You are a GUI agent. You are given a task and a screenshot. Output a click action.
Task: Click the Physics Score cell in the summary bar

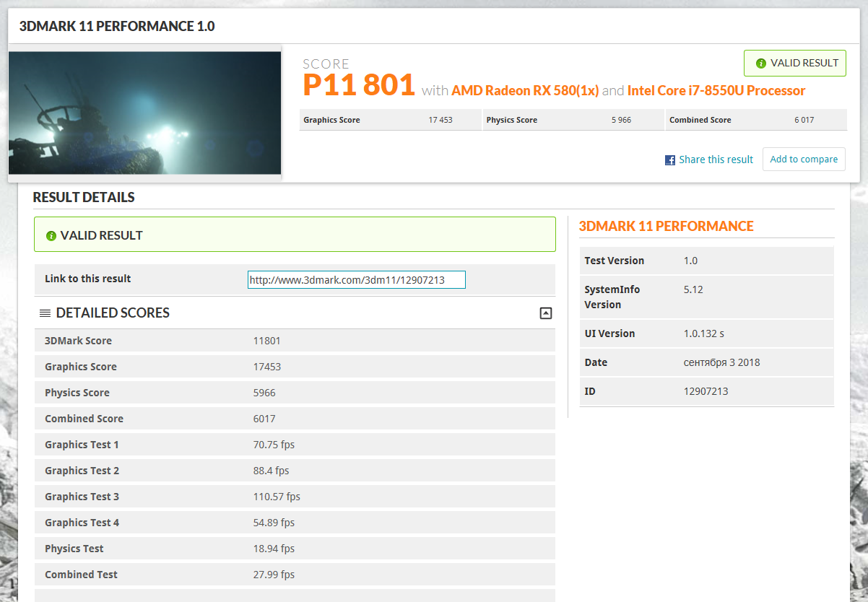pyautogui.click(x=573, y=120)
